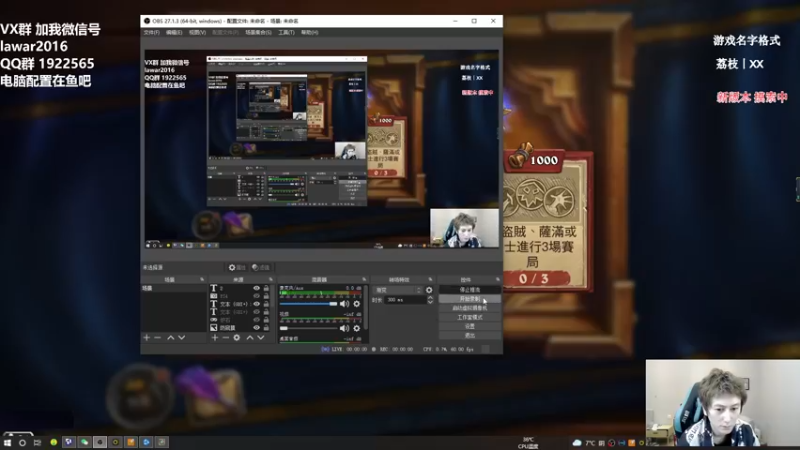The image size is (800, 450).
Task: Enable the 工作室模式 studio mode button
Action: click(x=469, y=317)
